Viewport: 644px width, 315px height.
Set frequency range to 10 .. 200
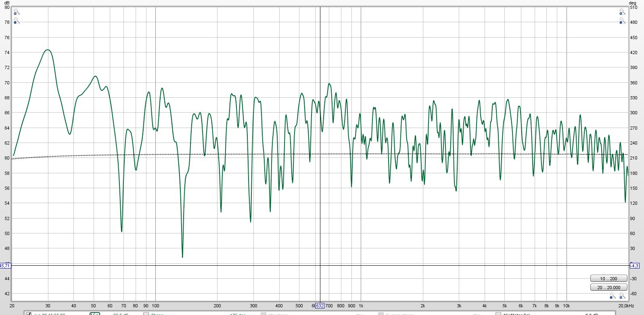(608, 279)
